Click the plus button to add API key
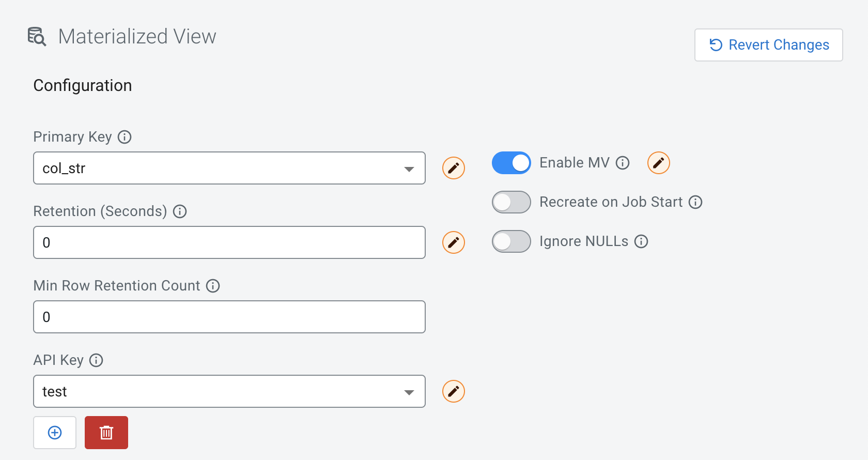 (55, 433)
